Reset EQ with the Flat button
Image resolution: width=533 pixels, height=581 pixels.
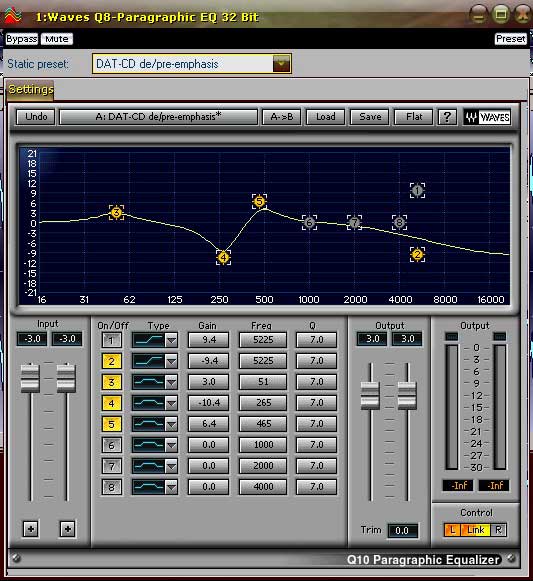[414, 117]
